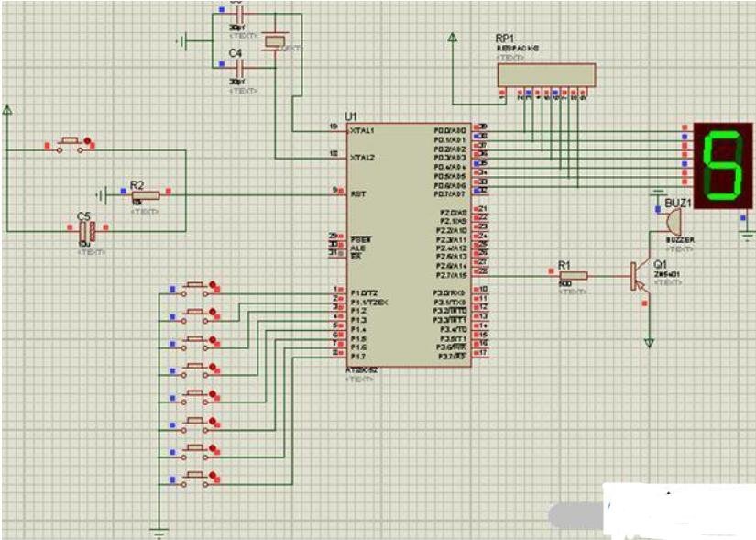The image size is (756, 540).
Task: Select the U1 microcontroller body
Action: 409,245
